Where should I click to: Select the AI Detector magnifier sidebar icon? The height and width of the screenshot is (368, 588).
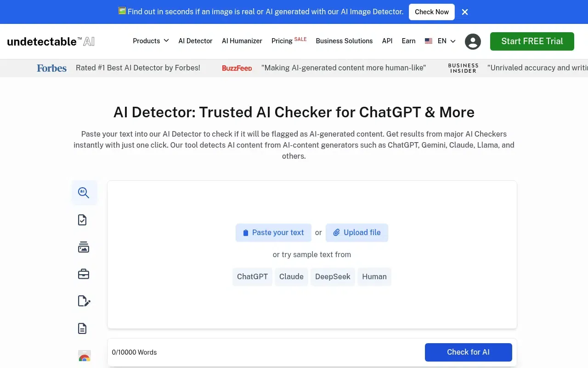click(x=84, y=193)
